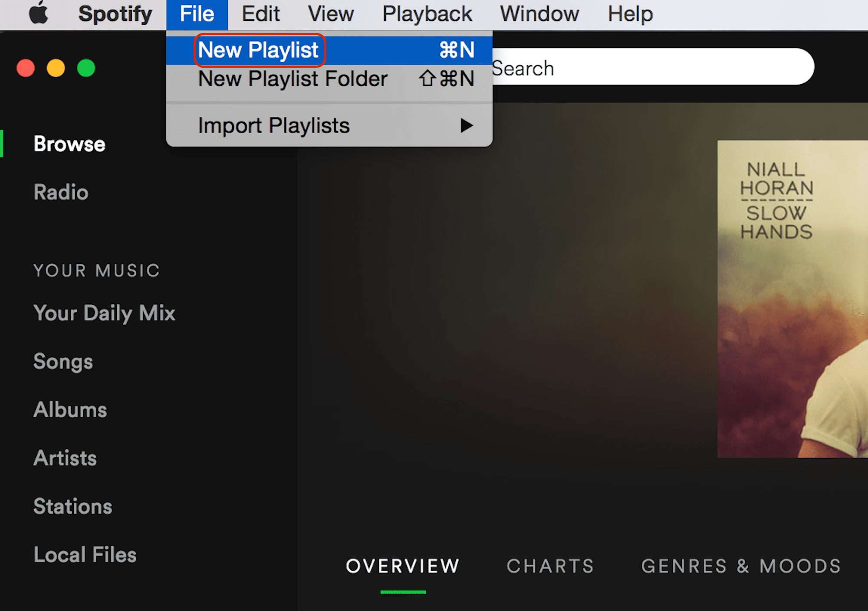Open Songs under Your Music
The image size is (868, 611).
pyautogui.click(x=63, y=361)
